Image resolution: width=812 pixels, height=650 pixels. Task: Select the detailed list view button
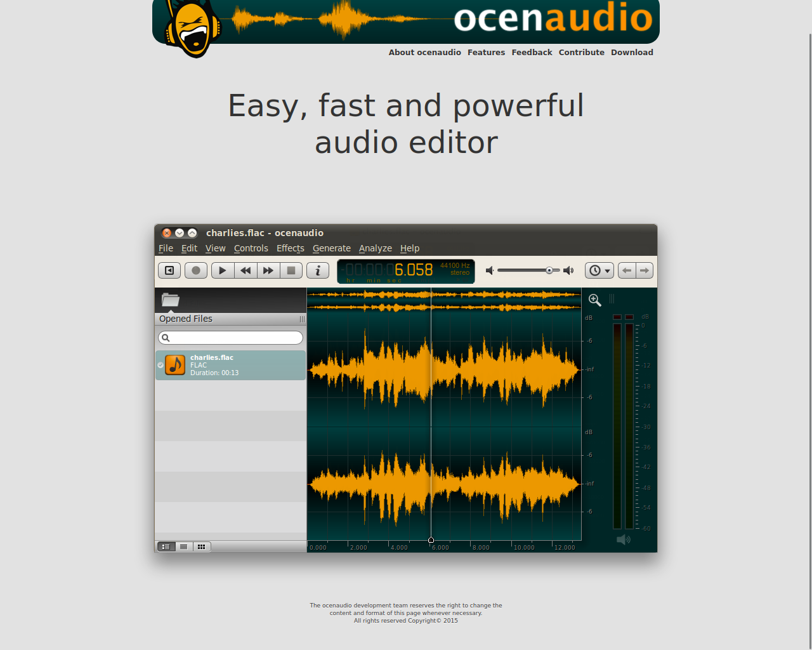coord(166,547)
